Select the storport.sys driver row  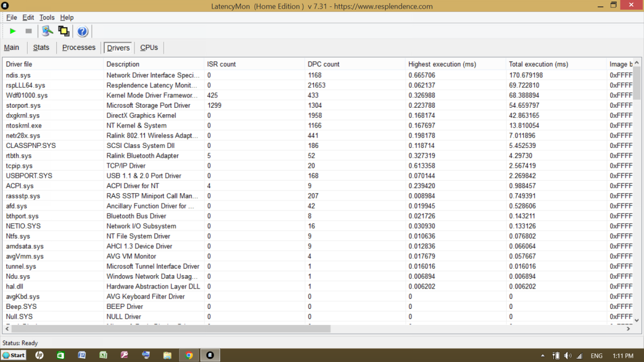(x=318, y=106)
